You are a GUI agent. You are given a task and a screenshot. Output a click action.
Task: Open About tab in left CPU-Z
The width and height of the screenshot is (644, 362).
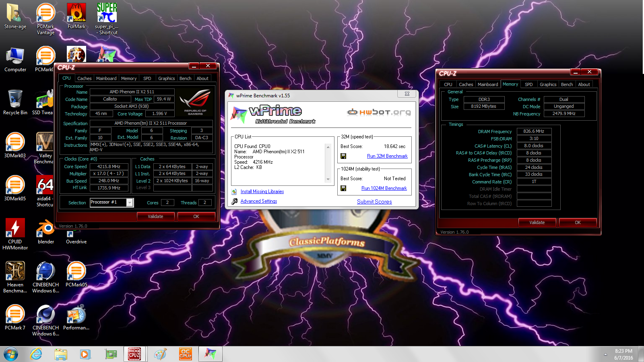click(x=202, y=78)
